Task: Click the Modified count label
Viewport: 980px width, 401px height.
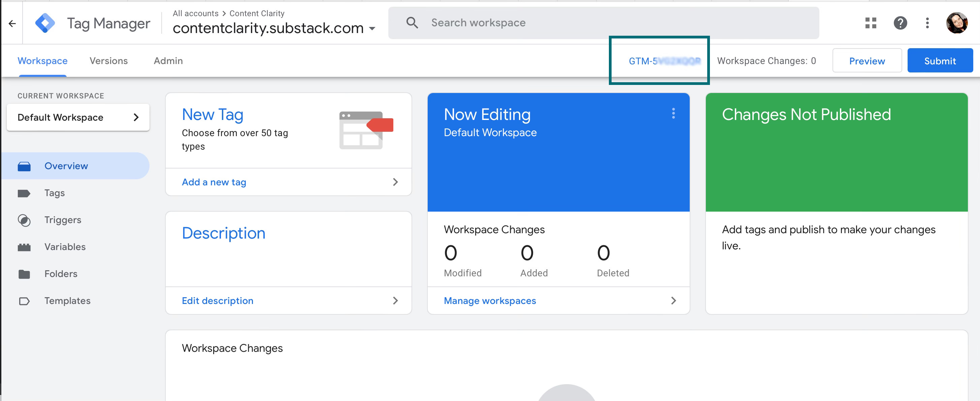Action: click(x=462, y=273)
